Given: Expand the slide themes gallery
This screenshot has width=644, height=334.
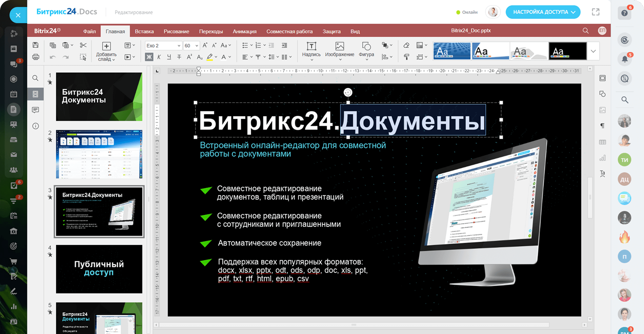Looking at the screenshot, I should 593,51.
